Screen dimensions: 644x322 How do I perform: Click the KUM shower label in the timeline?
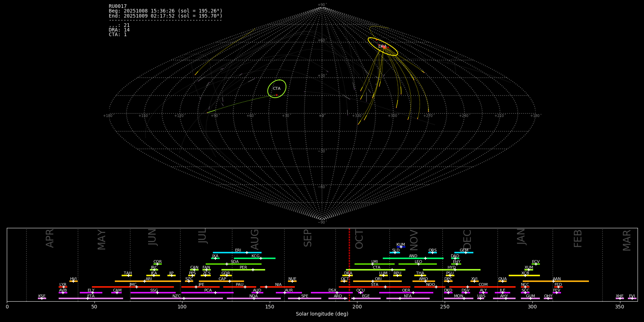(x=400, y=245)
